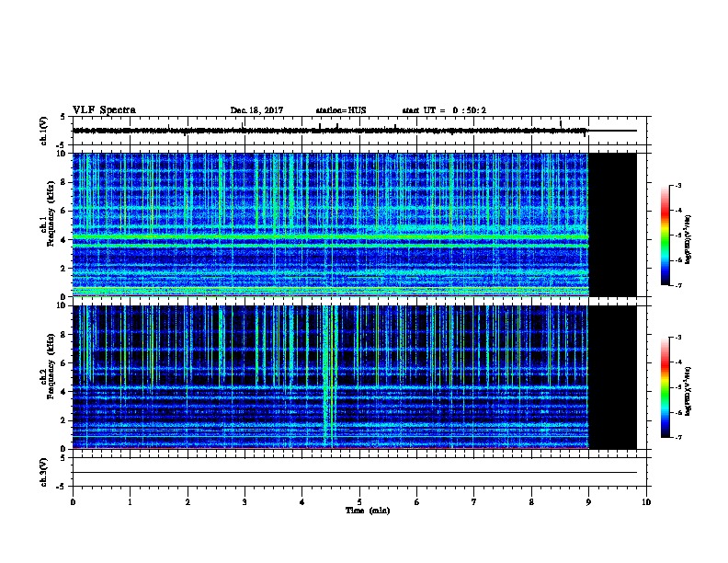Click the 'ch.3(V)' waveform axis label
The width and height of the screenshot is (728, 563).
[x=44, y=472]
